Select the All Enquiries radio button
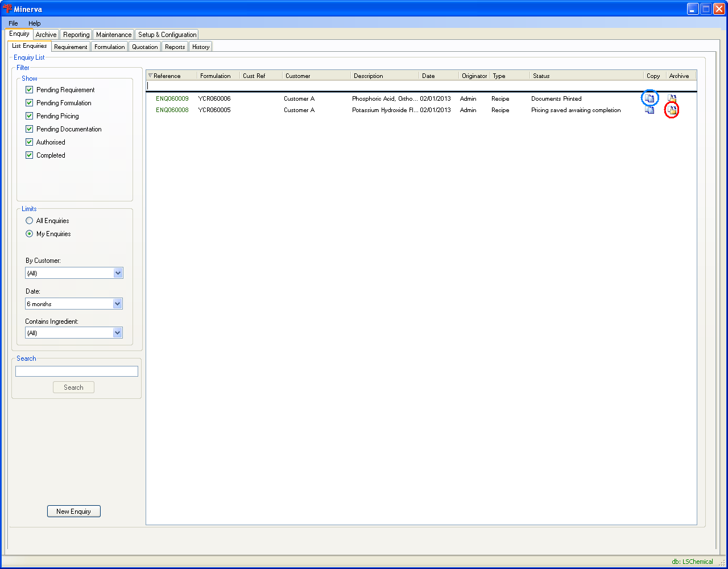The image size is (728, 569). 30,221
